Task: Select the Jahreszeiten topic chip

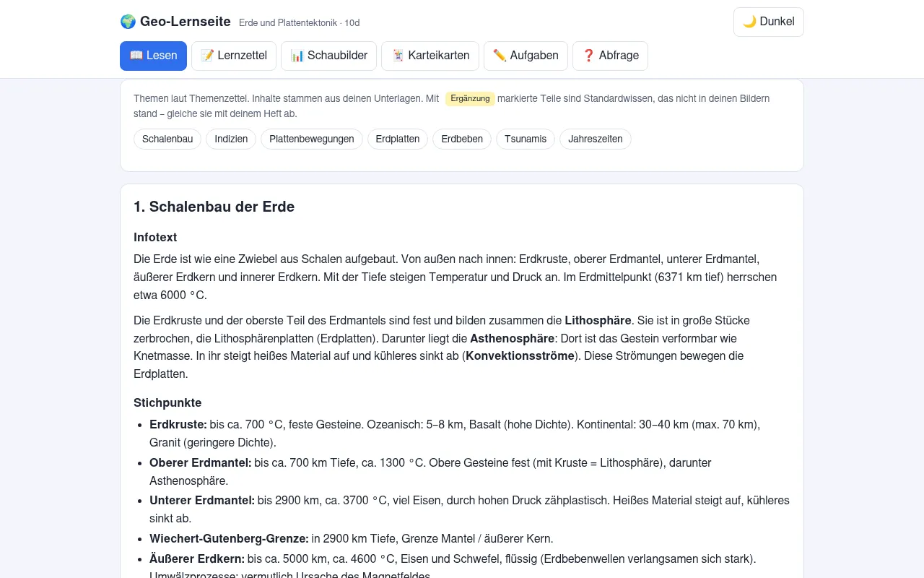Action: (596, 139)
